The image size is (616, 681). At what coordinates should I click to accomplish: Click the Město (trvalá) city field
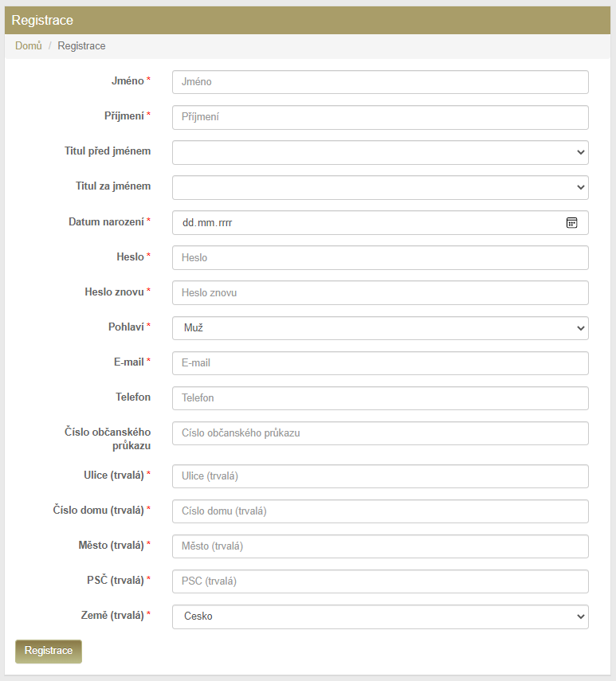380,546
